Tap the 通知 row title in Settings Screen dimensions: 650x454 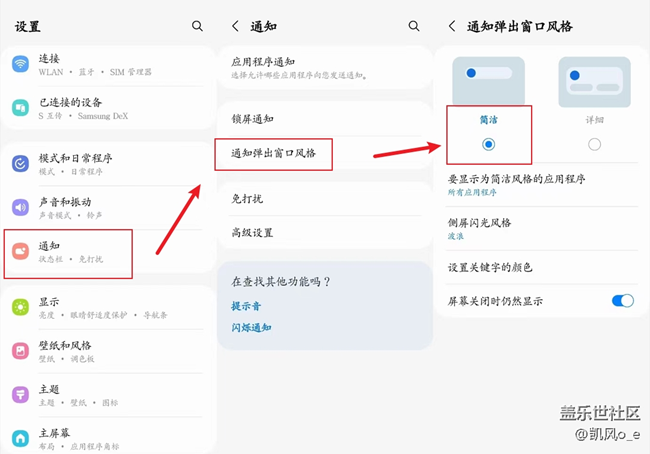pyautogui.click(x=49, y=246)
